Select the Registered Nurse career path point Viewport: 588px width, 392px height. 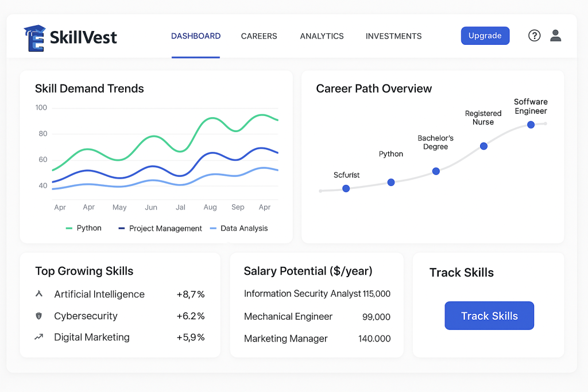pyautogui.click(x=483, y=146)
